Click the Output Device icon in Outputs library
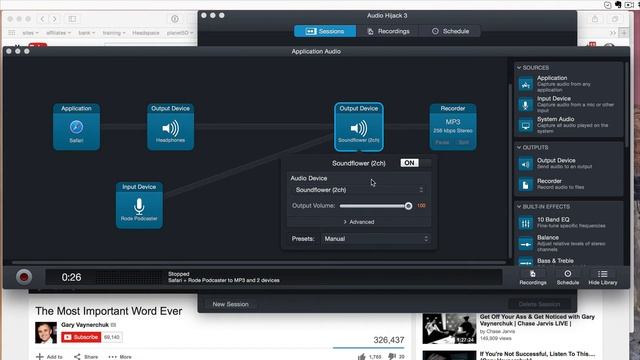Screen dimensions: 640x360 click(x=525, y=164)
